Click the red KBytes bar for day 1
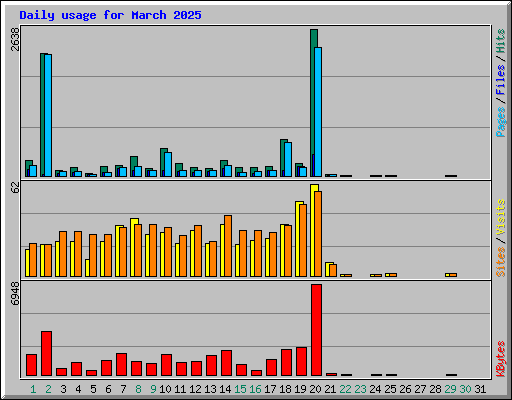This screenshot has height=400, width=512. click(31, 365)
